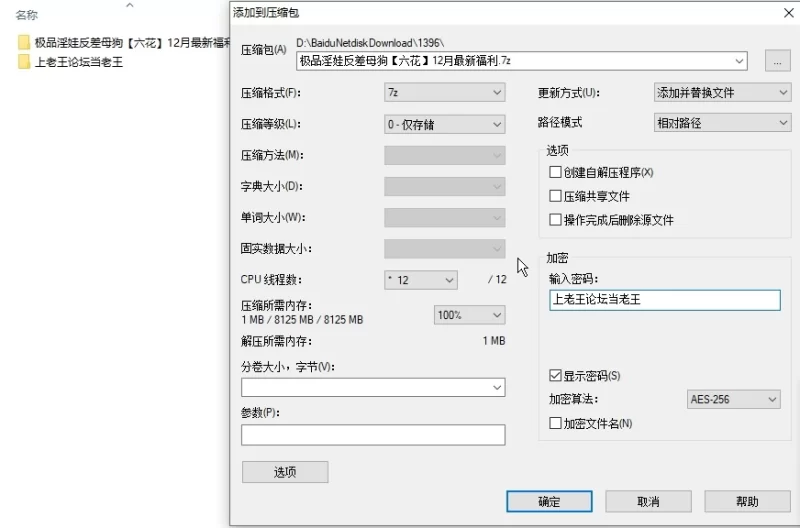The height and width of the screenshot is (528, 800).
Task: Click the folder icon beside 上老王论坛当老王
Action: pyautogui.click(x=24, y=62)
